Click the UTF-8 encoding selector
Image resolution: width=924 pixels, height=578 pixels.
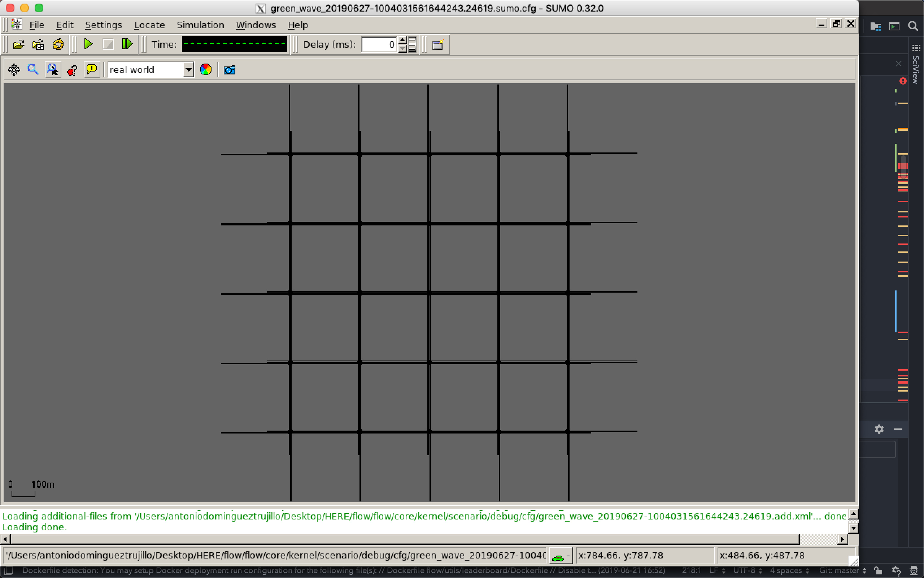[747, 570]
